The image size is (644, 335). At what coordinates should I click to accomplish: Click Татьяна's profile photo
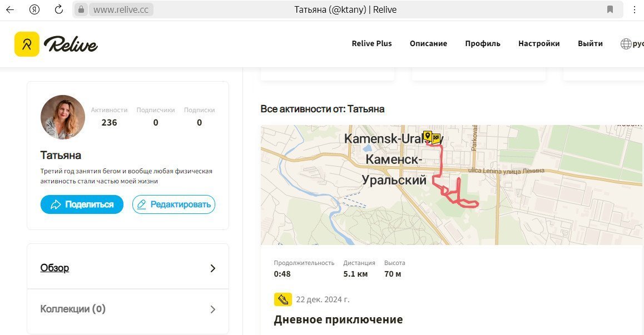(62, 117)
